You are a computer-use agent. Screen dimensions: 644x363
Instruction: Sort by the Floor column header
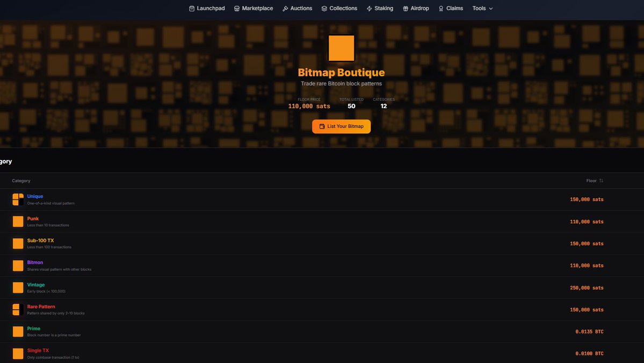coord(595,181)
